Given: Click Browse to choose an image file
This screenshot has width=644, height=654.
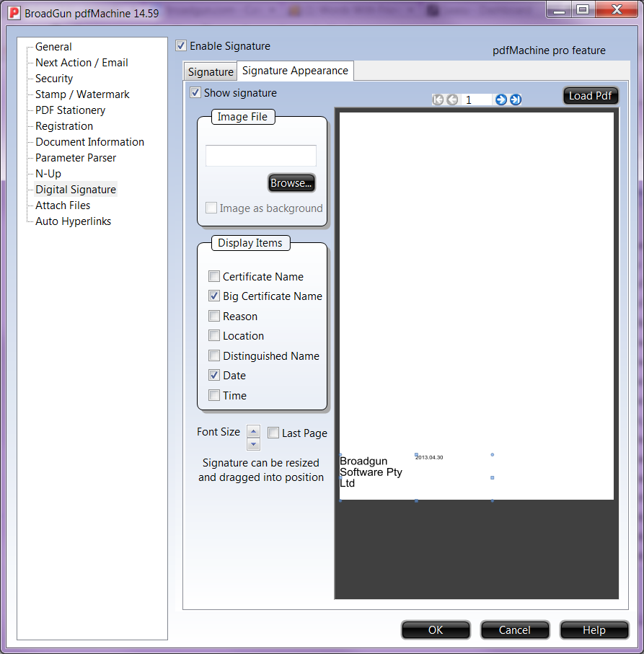Looking at the screenshot, I should point(291,183).
